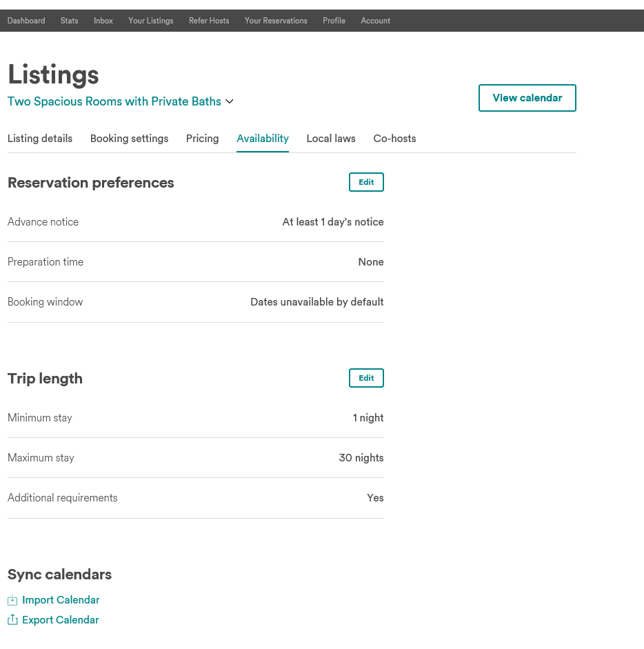Go to Stats in the top menu
Screen dimensions: 644x649
(x=69, y=21)
